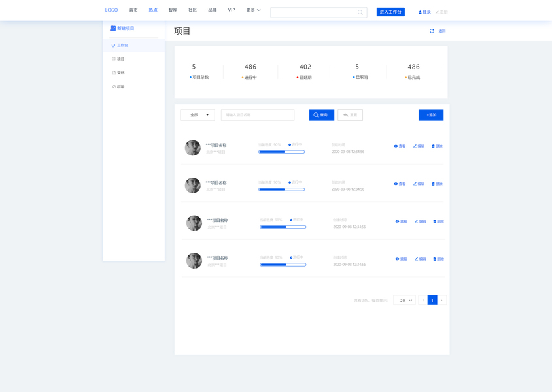Click the +添加 add button
Image resolution: width=552 pixels, height=392 pixels.
click(431, 115)
